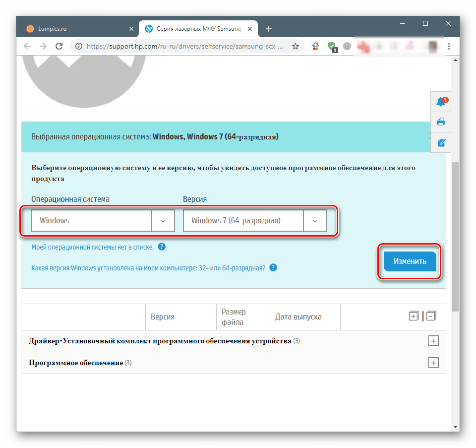This screenshot has width=476, height=448.
Task: Expand all rows with plus icon in header
Action: tap(414, 316)
